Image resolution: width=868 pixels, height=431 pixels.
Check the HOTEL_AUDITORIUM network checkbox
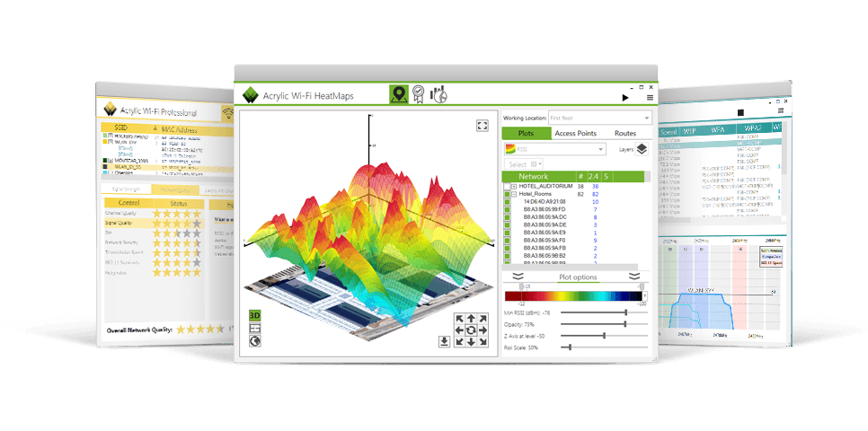pyautogui.click(x=507, y=187)
